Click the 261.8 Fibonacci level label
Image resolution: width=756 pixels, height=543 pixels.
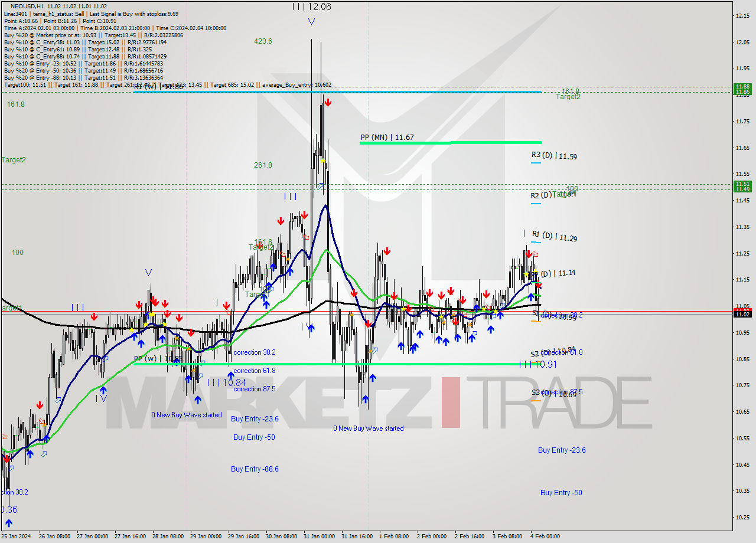coord(263,165)
